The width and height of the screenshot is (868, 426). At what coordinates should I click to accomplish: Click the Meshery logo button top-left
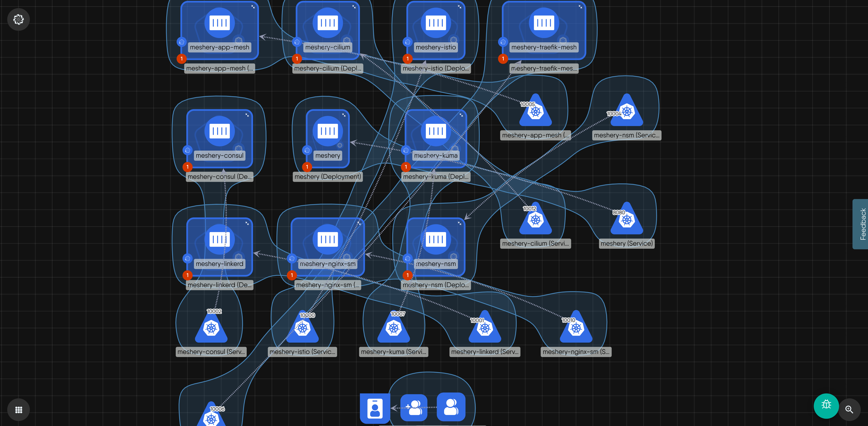pyautogui.click(x=19, y=20)
